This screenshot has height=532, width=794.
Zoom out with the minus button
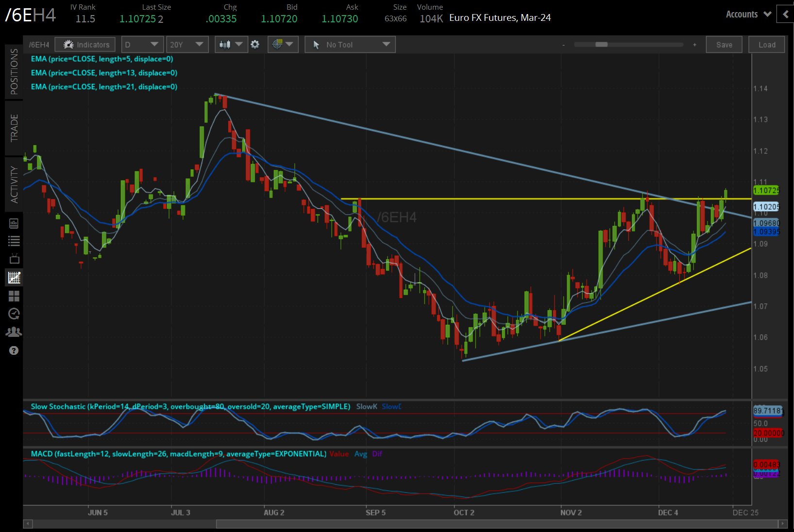(563, 45)
